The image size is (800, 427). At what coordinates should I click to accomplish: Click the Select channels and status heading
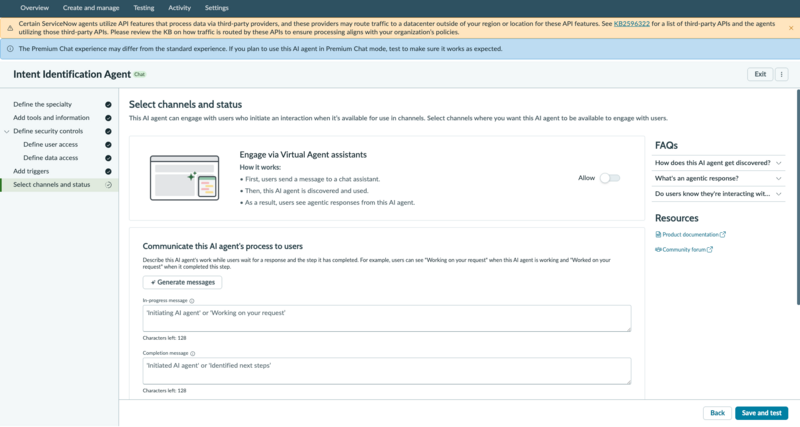click(185, 104)
